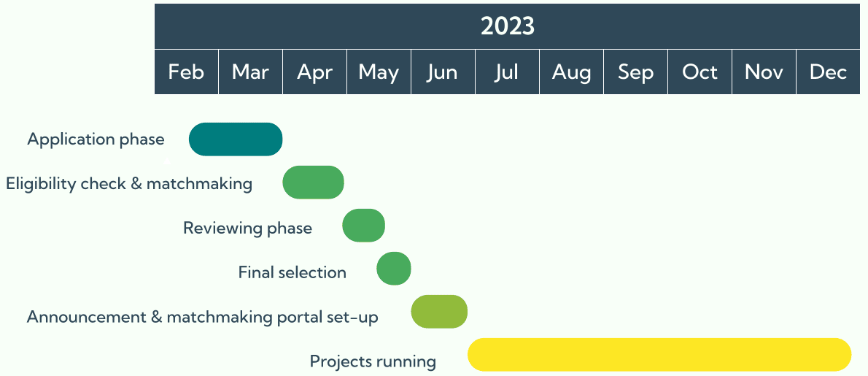Click the Apr month header cell
This screenshot has width=868, height=376.
314,72
